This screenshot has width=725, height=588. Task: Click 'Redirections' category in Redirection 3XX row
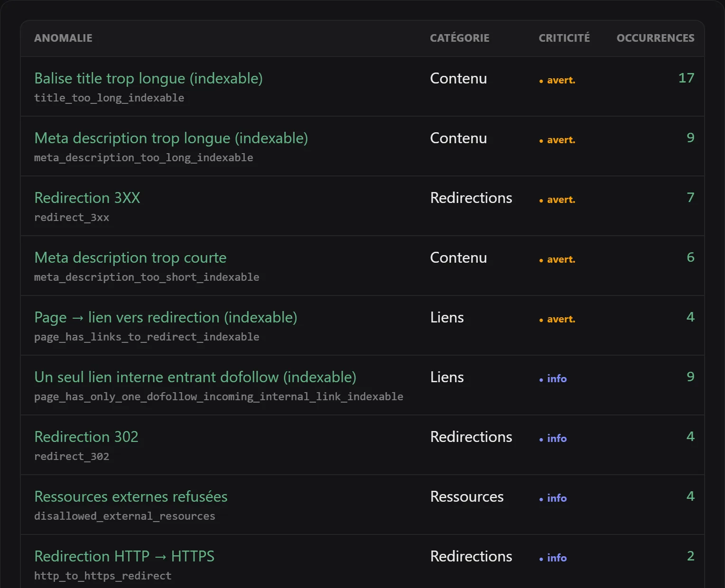tap(471, 198)
